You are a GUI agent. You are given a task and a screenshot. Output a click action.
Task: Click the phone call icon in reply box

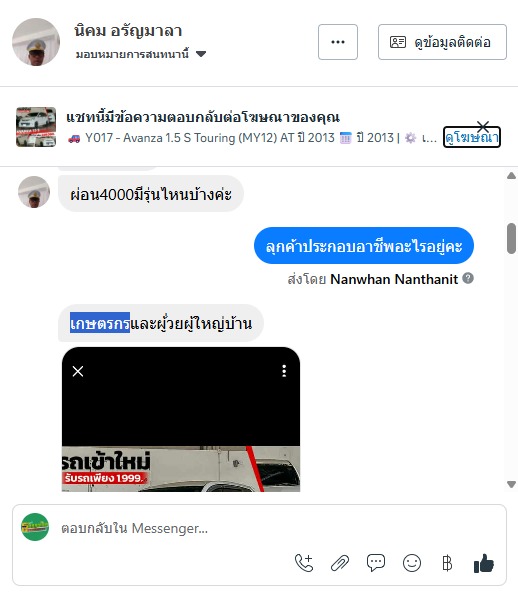pyautogui.click(x=304, y=563)
